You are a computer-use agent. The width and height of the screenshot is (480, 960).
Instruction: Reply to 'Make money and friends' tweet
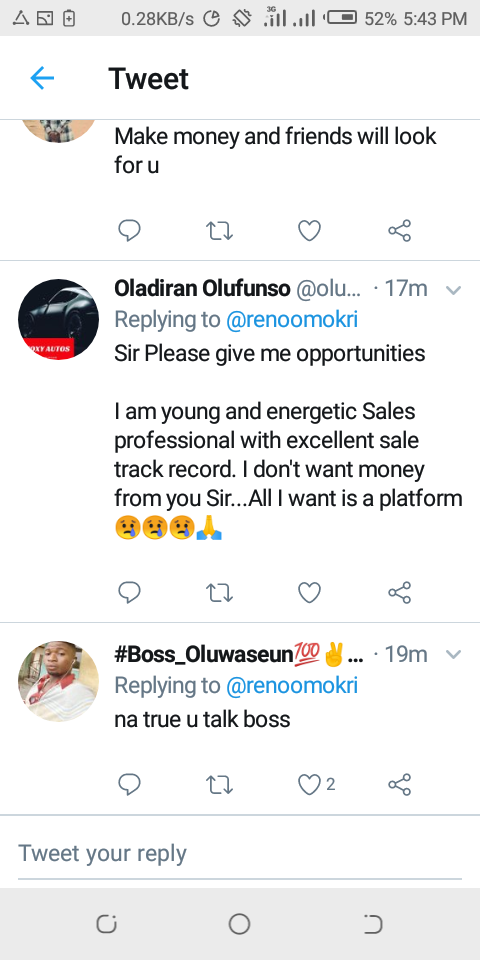(129, 231)
